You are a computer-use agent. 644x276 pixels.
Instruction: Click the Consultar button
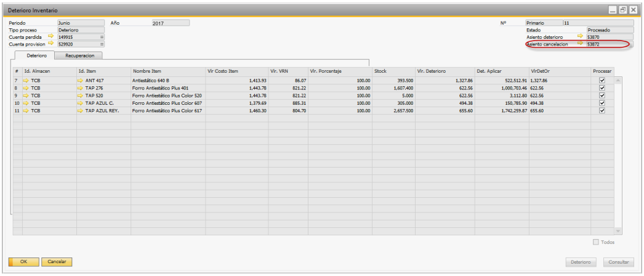pyautogui.click(x=618, y=262)
